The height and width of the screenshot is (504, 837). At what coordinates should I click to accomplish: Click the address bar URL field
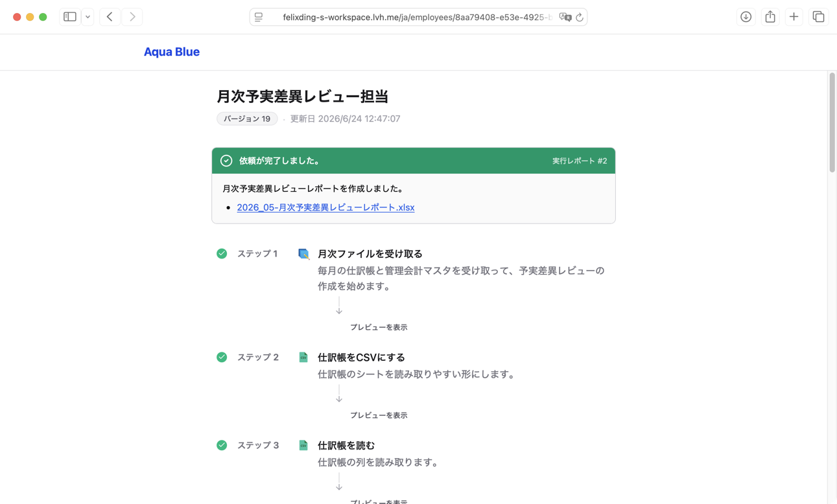click(x=418, y=17)
